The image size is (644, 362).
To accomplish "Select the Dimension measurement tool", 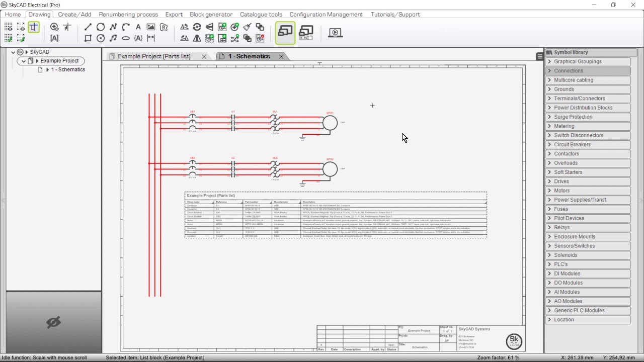I will [x=151, y=38].
